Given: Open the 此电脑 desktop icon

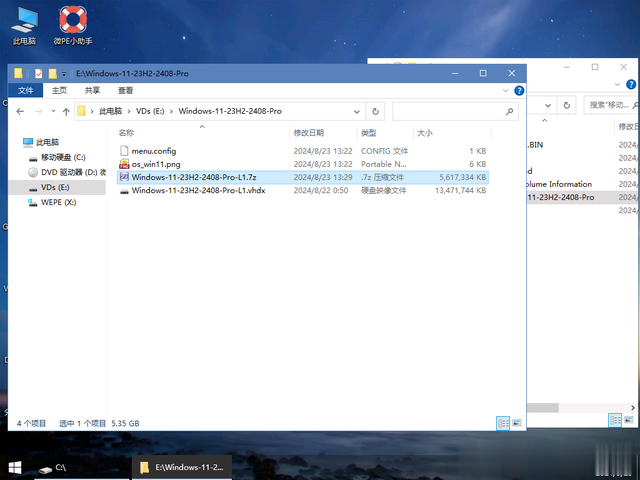Looking at the screenshot, I should pyautogui.click(x=24, y=26).
